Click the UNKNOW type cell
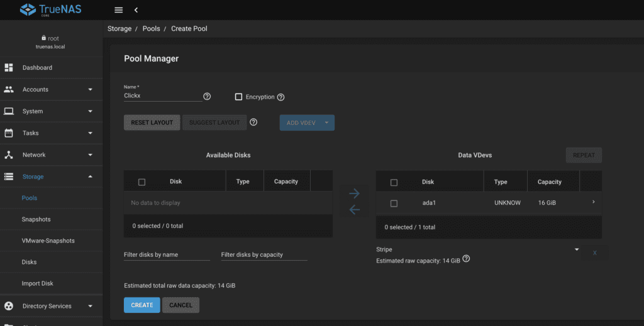 [x=508, y=202]
